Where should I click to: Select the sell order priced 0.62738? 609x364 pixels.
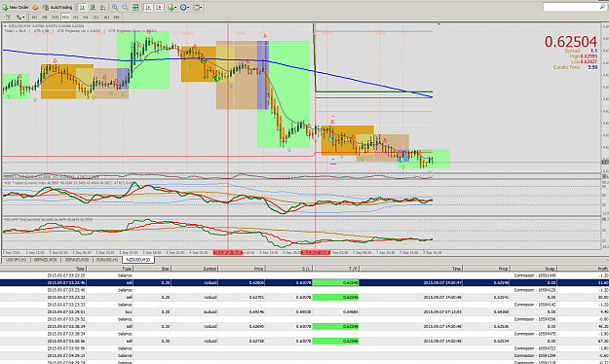click(x=304, y=341)
